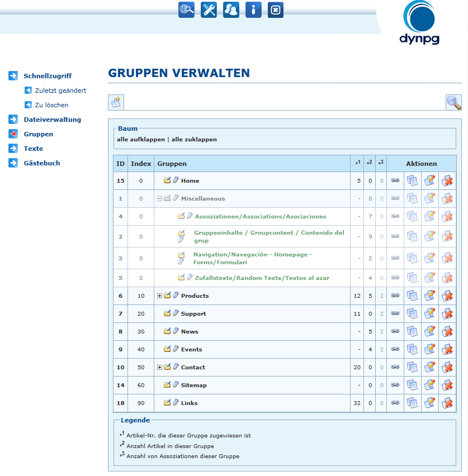The image size is (468, 476).
Task: Click the 'Zuletzt geändert' quick access link
Action: click(60, 91)
